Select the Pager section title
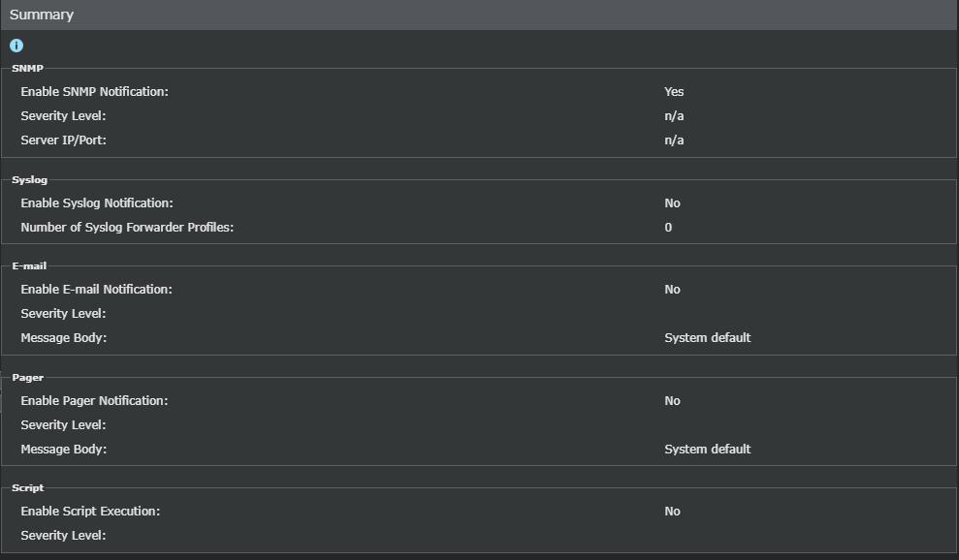Viewport: 959px width, 560px height. click(27, 377)
